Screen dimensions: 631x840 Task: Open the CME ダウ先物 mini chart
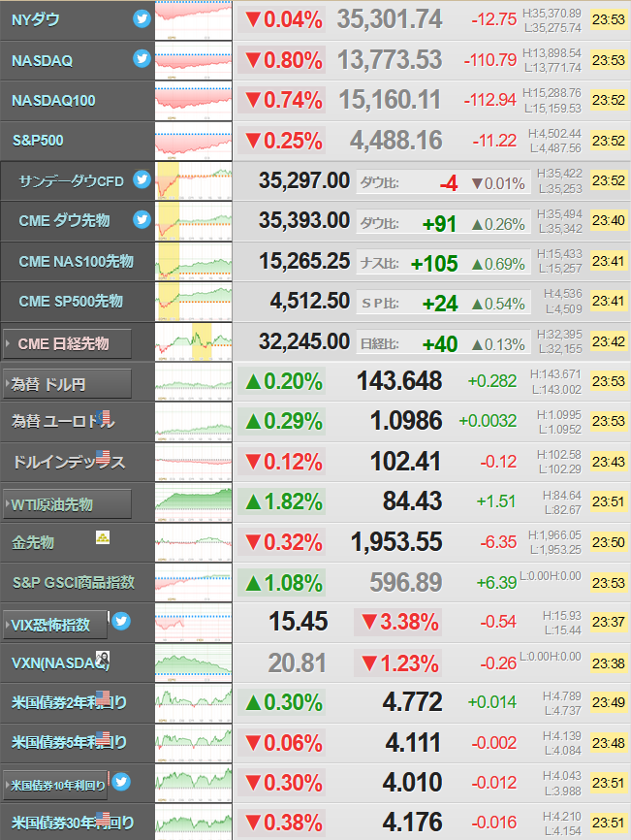click(194, 221)
